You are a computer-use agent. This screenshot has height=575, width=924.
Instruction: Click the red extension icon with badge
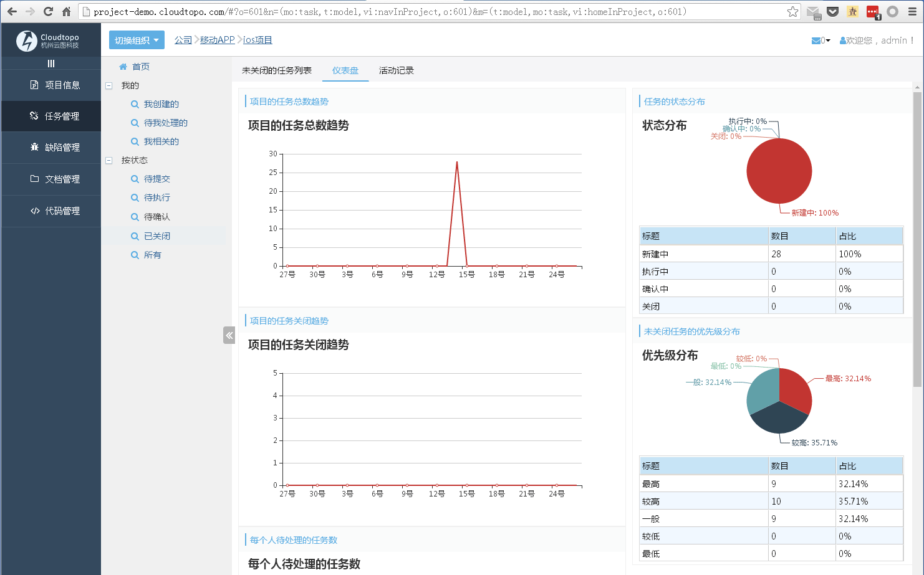pyautogui.click(x=872, y=12)
